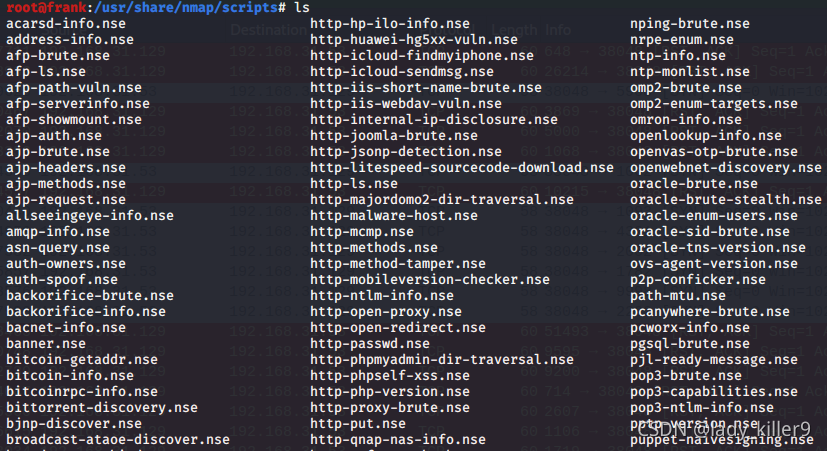Click on backorifice-brute.nse text
This screenshot has width=827, height=451.
(90, 296)
